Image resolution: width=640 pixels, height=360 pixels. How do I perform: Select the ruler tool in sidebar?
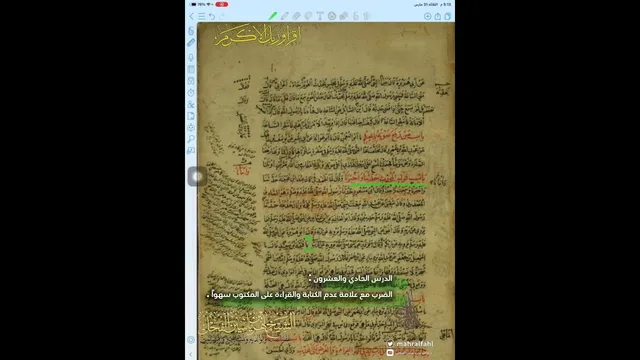[x=191, y=43]
